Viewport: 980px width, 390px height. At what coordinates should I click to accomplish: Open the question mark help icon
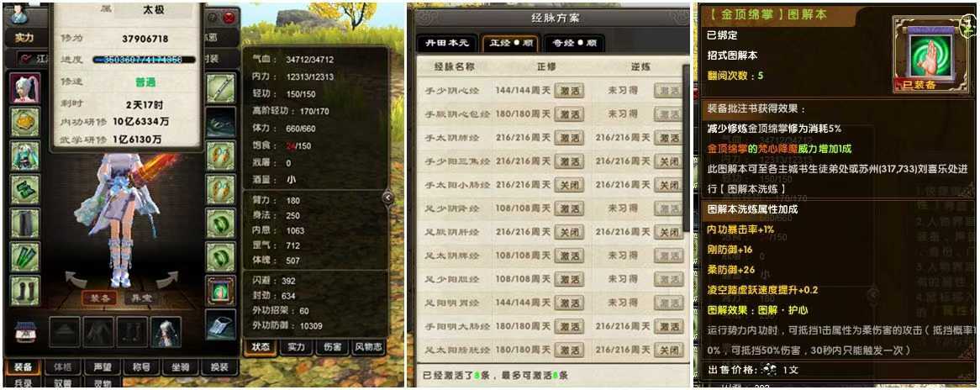[213, 18]
